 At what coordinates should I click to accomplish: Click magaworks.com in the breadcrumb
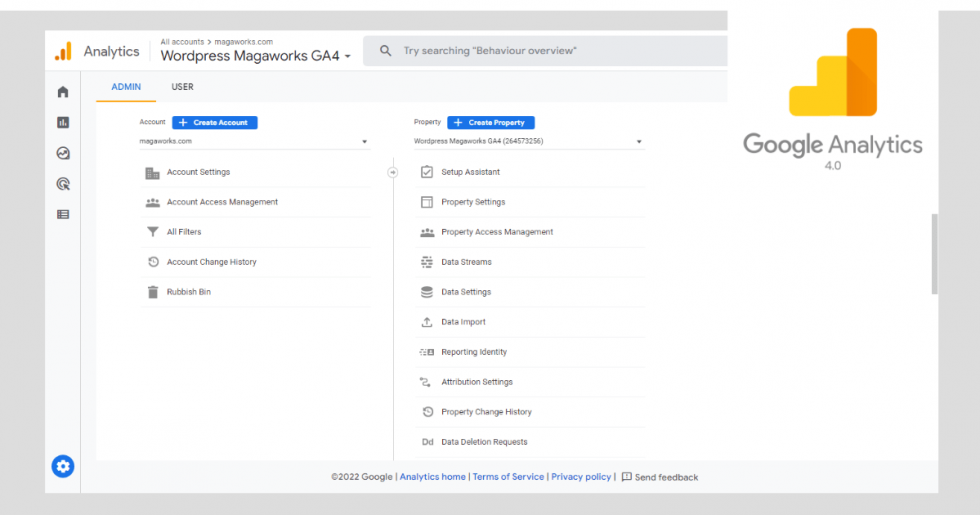tap(244, 42)
